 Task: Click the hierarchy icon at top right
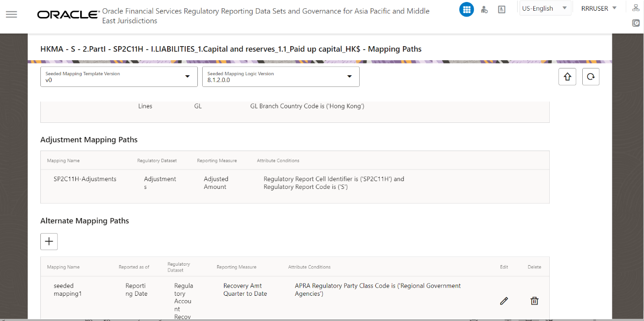(x=636, y=7)
